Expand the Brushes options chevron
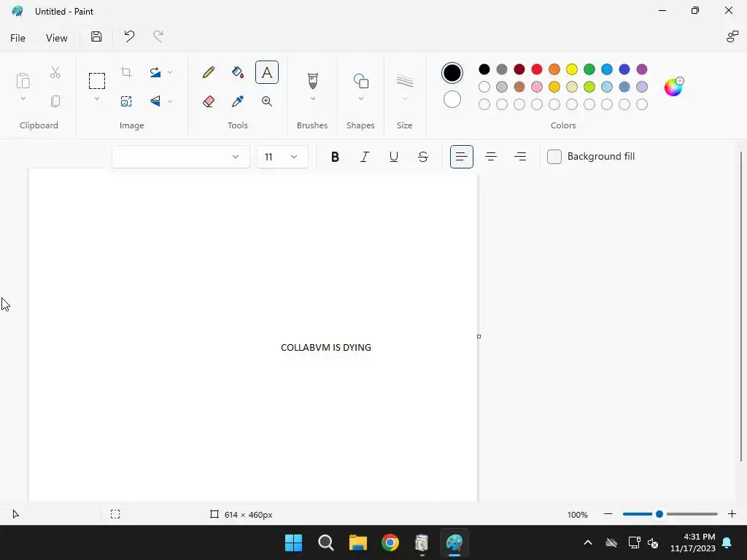This screenshot has width=747, height=560. (312, 98)
